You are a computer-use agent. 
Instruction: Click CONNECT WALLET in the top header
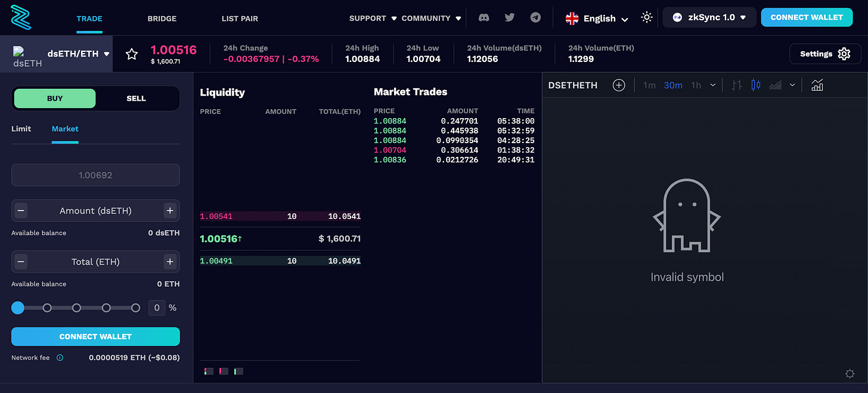tap(807, 17)
